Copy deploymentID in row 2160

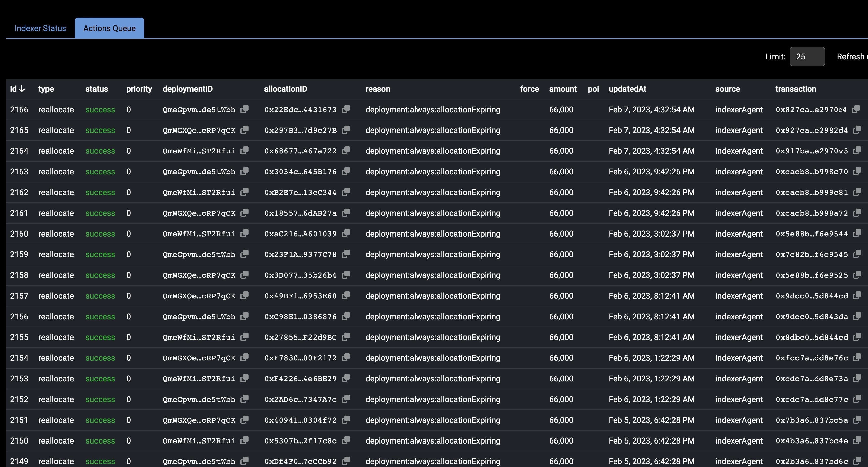(245, 233)
